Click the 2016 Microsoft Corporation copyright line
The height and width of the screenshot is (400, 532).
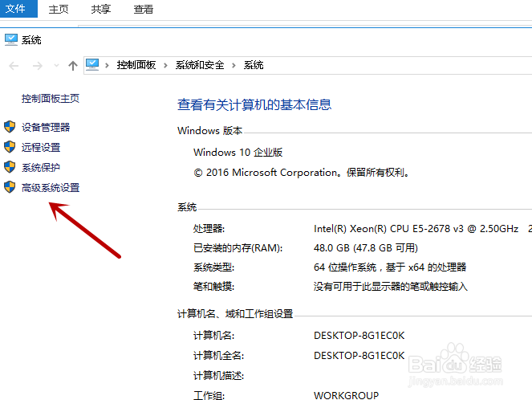(302, 173)
